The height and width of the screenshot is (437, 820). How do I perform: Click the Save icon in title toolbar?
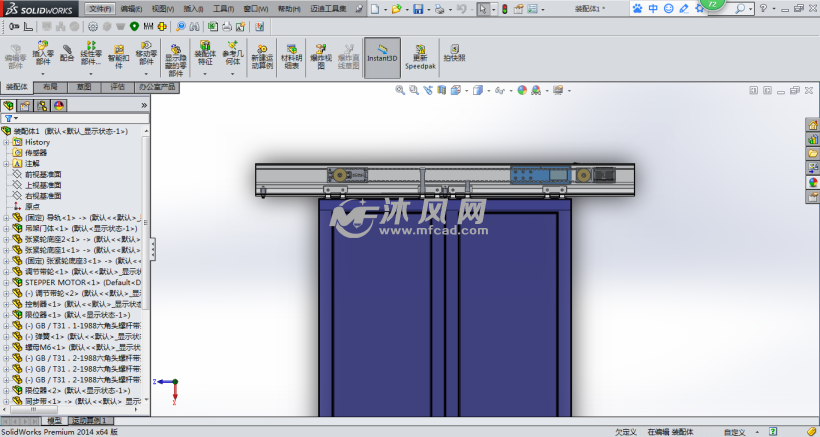coord(418,9)
